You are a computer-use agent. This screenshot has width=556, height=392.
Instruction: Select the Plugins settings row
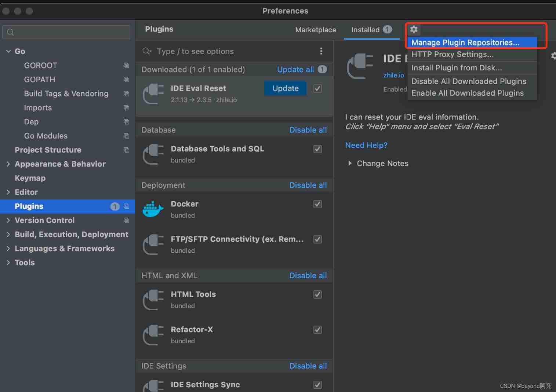coord(68,206)
